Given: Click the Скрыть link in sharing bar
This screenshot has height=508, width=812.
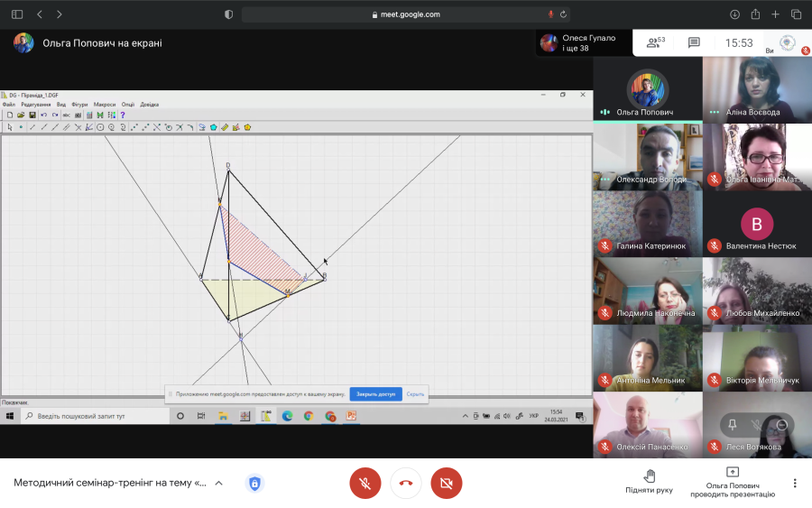Looking at the screenshot, I should point(415,394).
